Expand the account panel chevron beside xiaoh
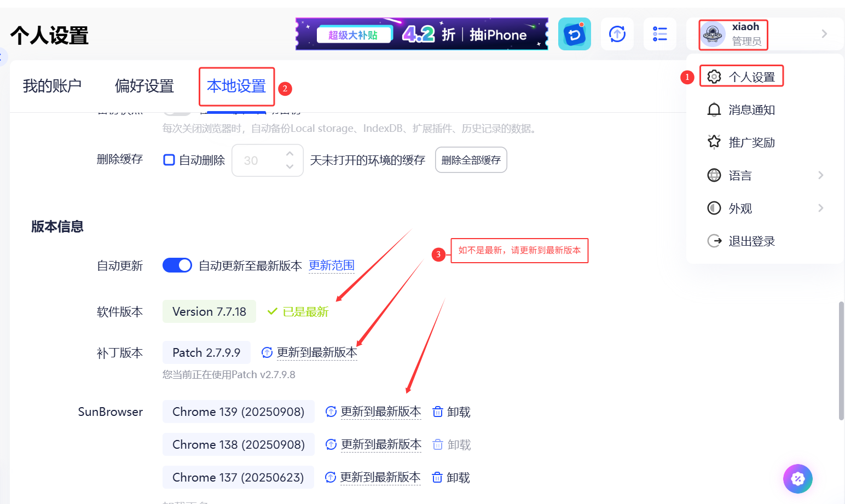 (824, 34)
